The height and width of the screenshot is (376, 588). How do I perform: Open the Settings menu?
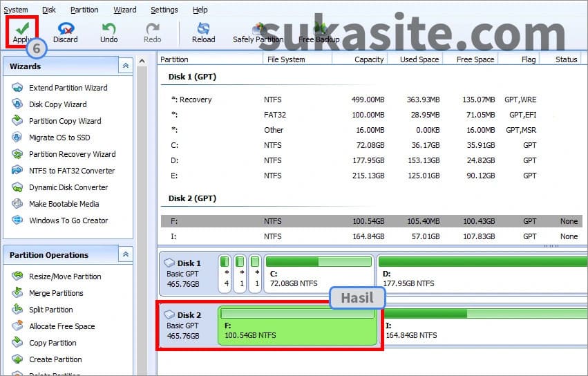tap(164, 10)
